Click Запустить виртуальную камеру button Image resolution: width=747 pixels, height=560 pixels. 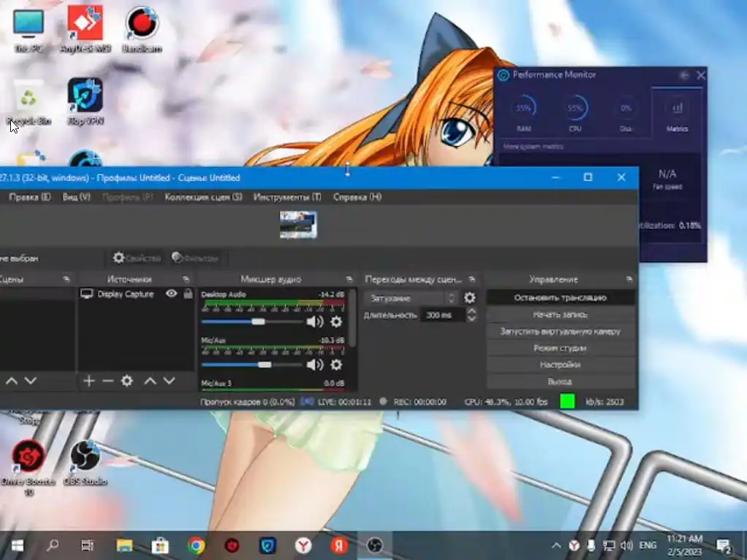point(560,331)
